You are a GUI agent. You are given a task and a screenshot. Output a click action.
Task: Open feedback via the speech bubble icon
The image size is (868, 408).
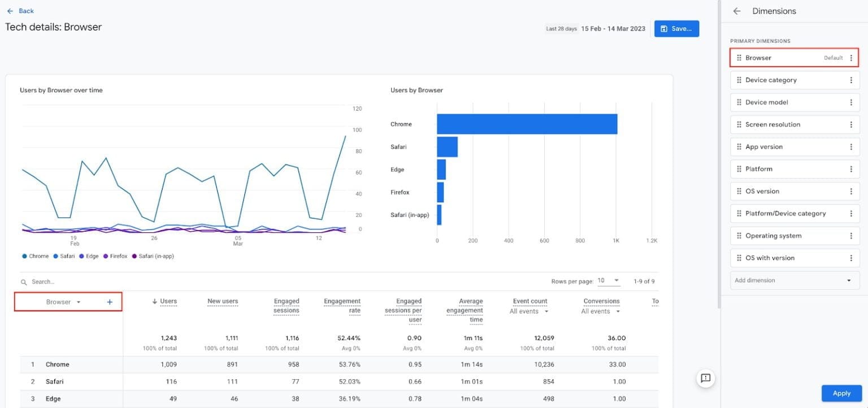coord(705,379)
